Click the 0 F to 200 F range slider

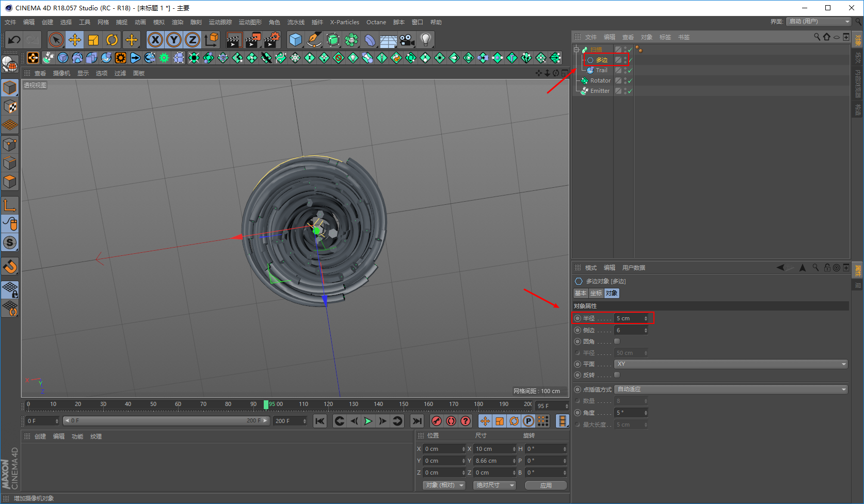pos(166,421)
